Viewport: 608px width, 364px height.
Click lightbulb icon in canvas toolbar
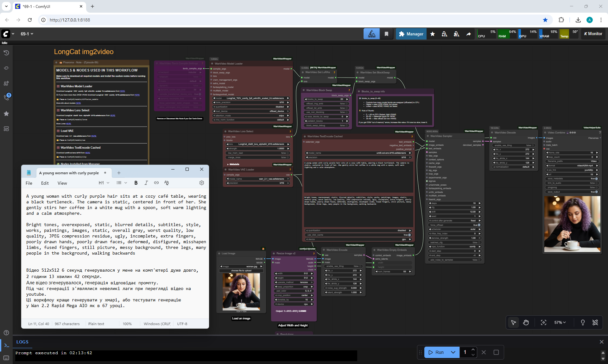pyautogui.click(x=583, y=322)
